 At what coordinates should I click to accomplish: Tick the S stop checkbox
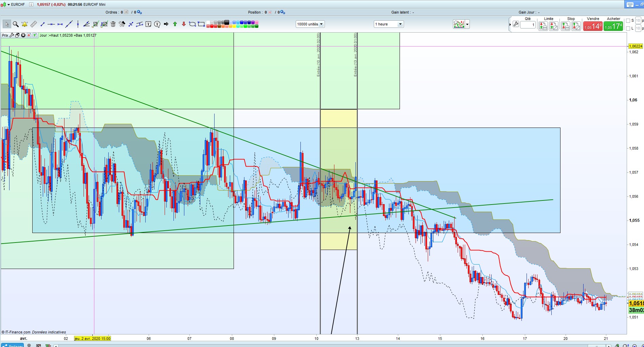[x=628, y=21]
